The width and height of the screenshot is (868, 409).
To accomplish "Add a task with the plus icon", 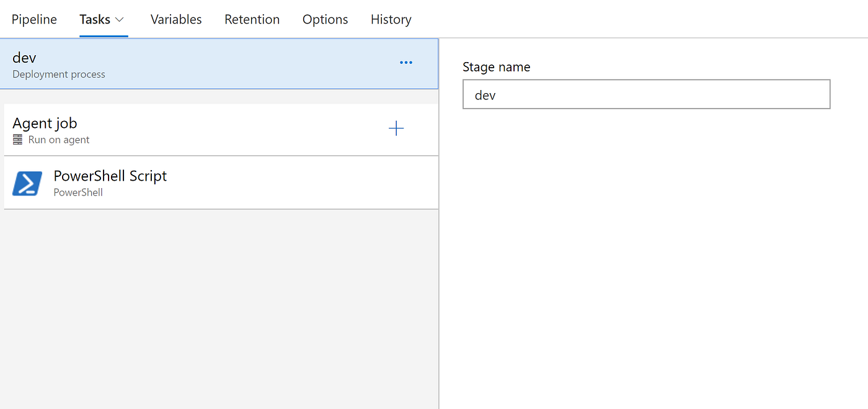I will [396, 128].
